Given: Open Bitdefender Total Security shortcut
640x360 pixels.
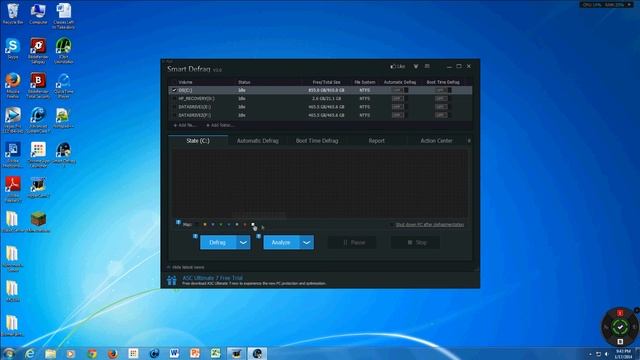Looking at the screenshot, I should click(x=38, y=85).
